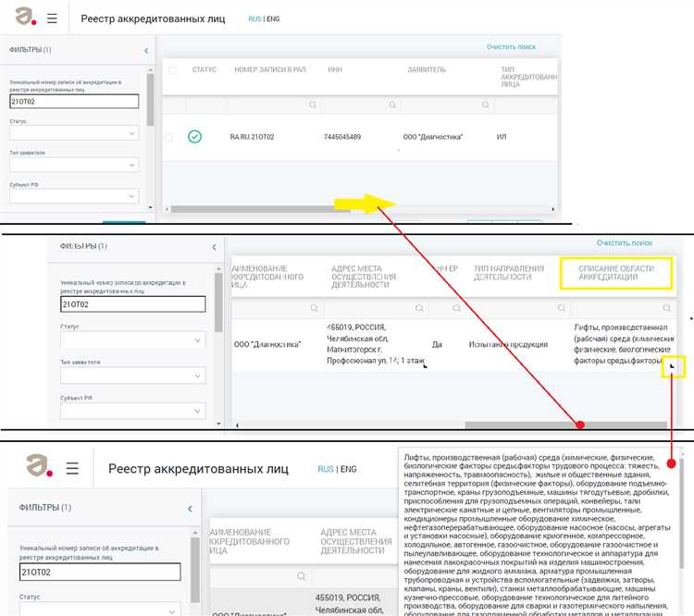Click Очистить поиск link in the top panel
694x616 pixels.
(511, 47)
